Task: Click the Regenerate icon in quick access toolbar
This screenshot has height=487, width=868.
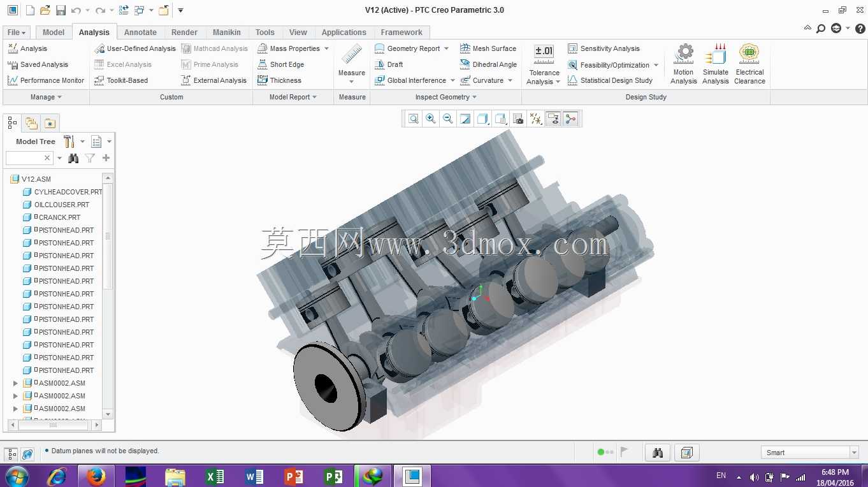Action: 124,10
